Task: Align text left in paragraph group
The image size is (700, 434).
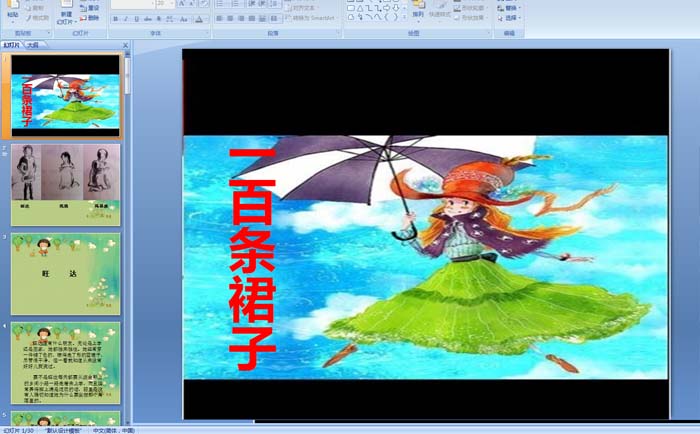Action: tap(219, 19)
